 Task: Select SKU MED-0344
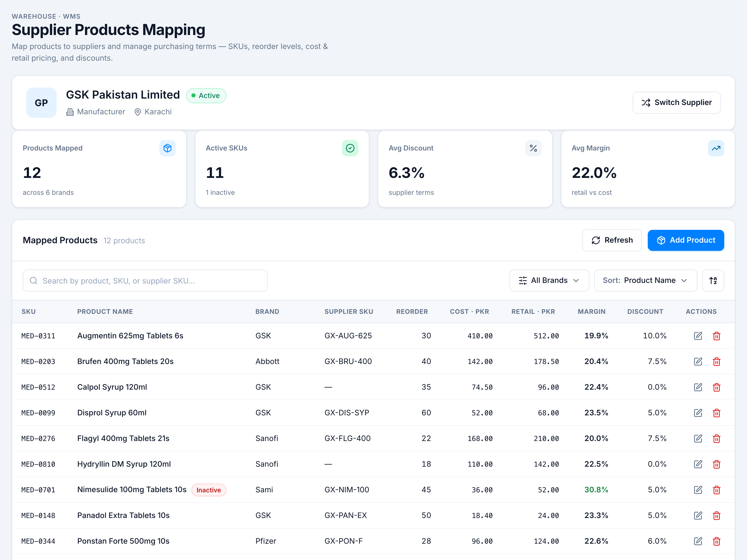[x=38, y=541]
